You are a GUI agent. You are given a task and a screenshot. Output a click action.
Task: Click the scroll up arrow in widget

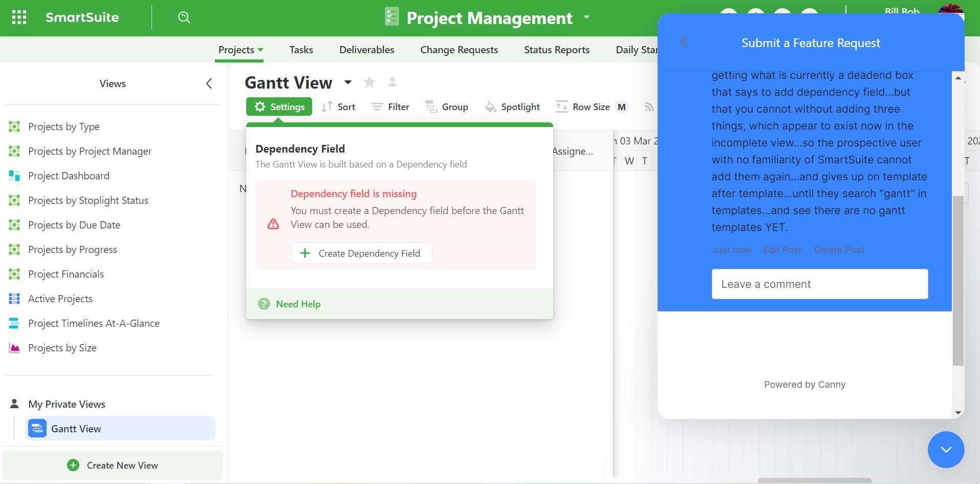coord(958,78)
